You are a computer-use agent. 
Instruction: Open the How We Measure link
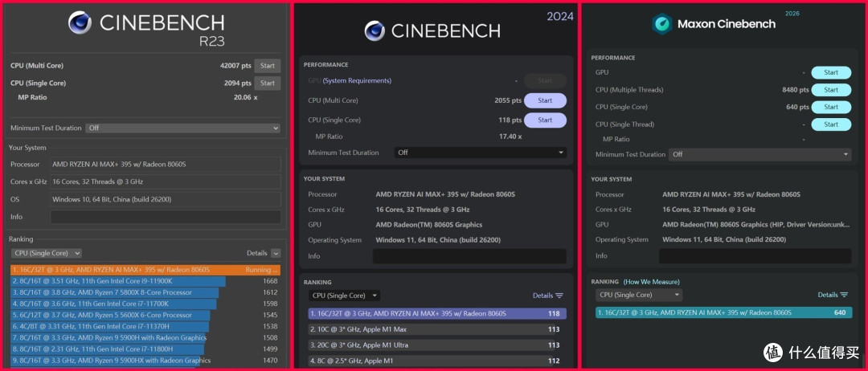coord(652,282)
